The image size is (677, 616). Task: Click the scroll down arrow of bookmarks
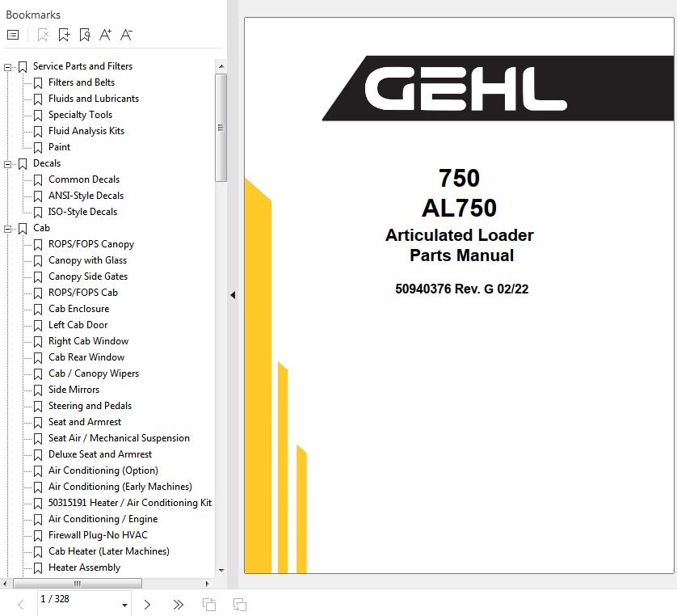221,570
